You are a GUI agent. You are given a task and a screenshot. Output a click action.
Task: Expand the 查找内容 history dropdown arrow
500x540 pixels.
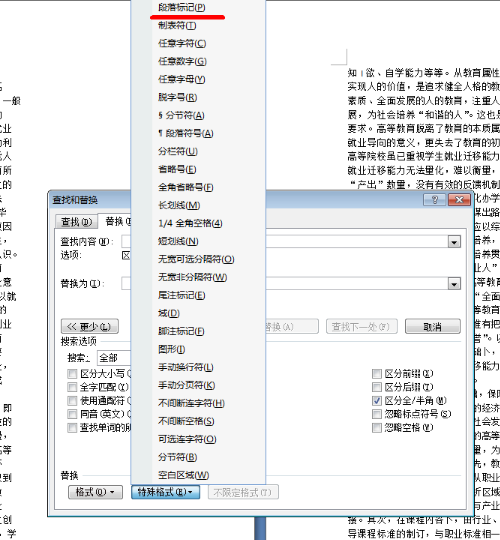[454, 242]
